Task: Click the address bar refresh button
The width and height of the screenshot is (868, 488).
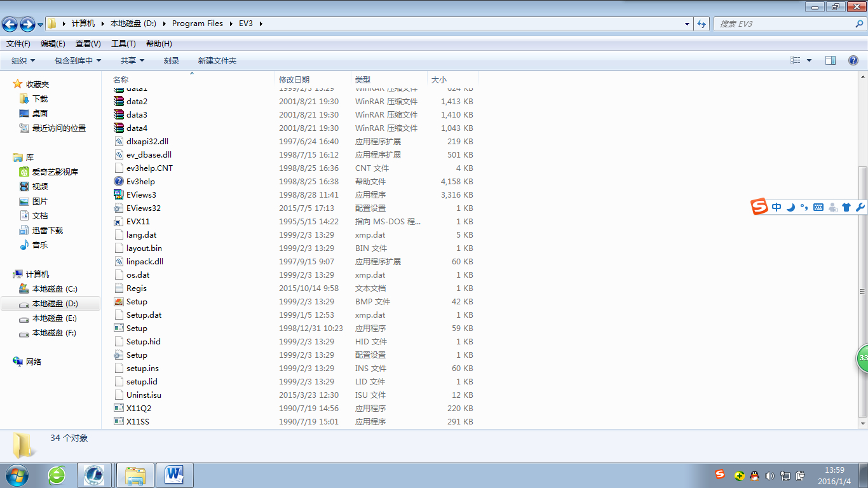Action: click(702, 24)
